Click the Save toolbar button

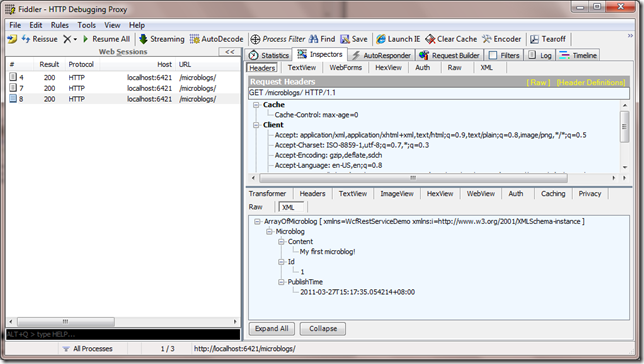[x=354, y=39]
